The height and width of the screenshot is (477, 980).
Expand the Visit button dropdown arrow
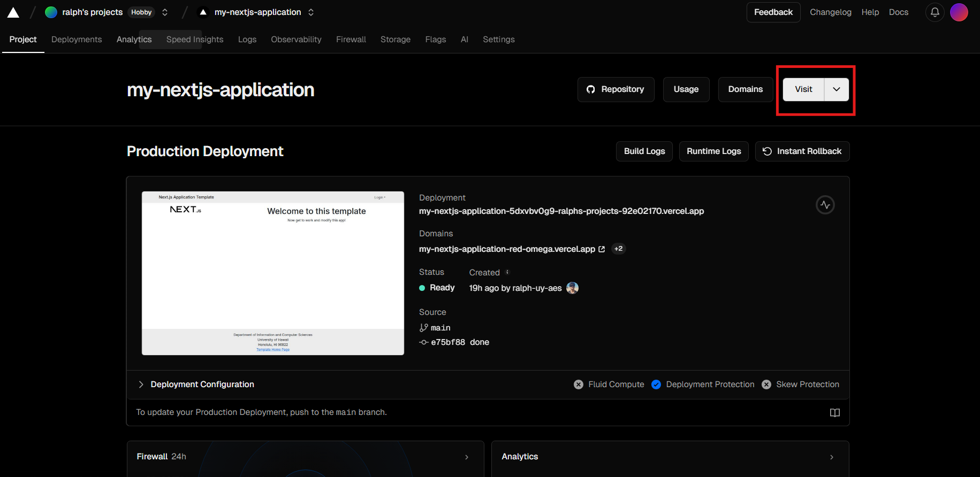pos(837,89)
